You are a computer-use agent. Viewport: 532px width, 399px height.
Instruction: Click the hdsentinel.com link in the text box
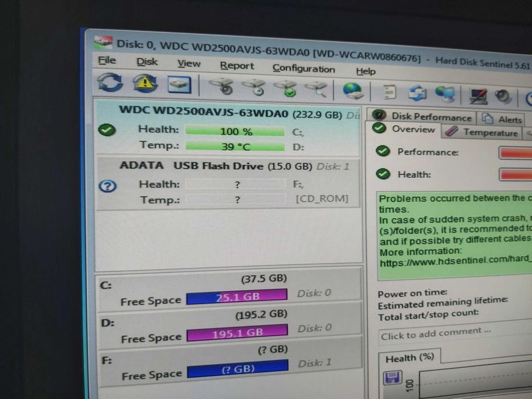[x=456, y=261]
